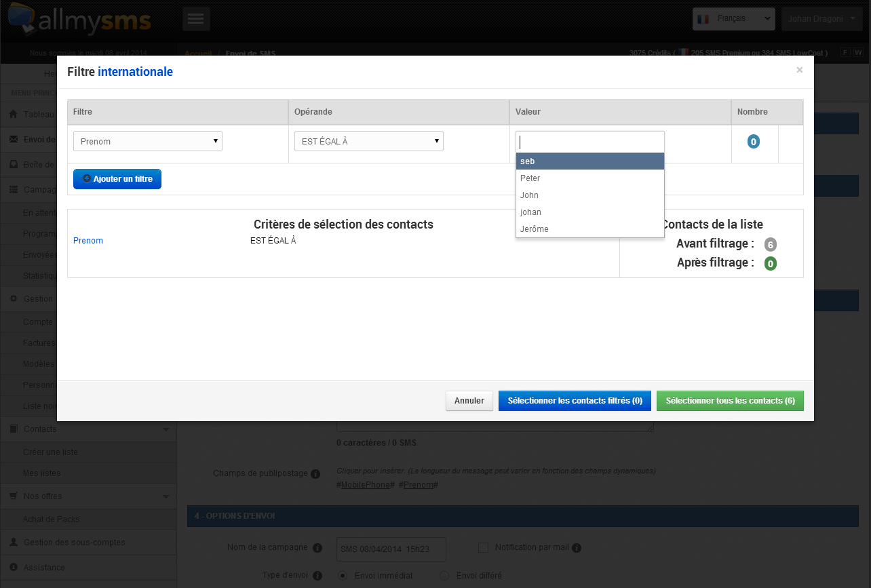
Task: Open Achat de Packs in sidebar
Action: [51, 520]
